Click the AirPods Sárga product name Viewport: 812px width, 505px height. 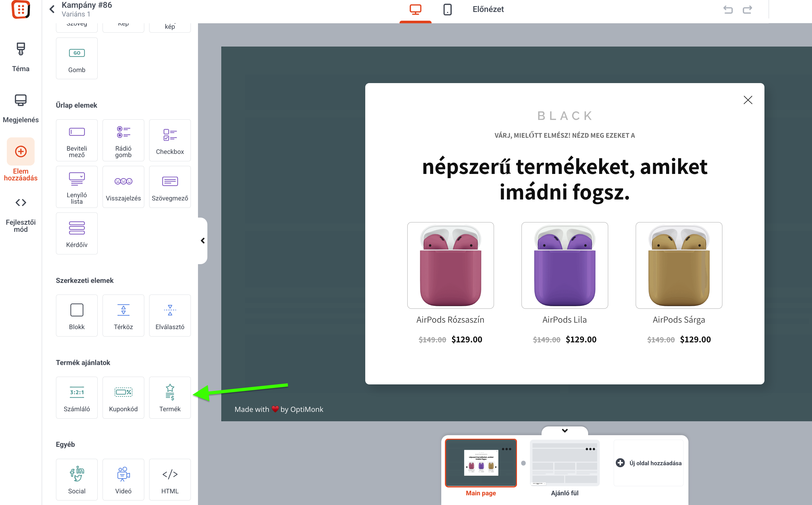click(679, 320)
